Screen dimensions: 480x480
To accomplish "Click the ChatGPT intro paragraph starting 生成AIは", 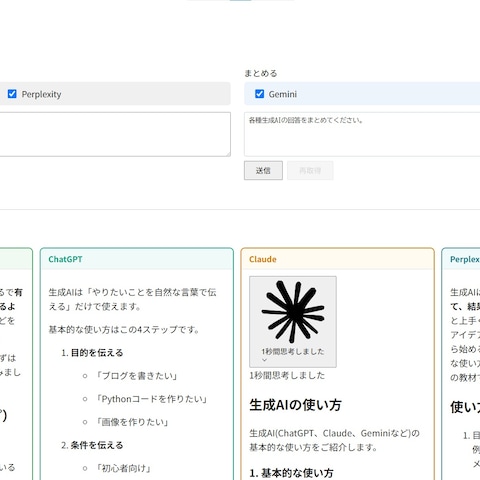I will click(x=132, y=299).
